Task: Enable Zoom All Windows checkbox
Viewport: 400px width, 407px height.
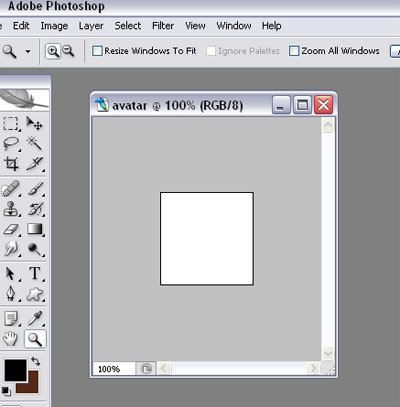Action: [x=294, y=51]
